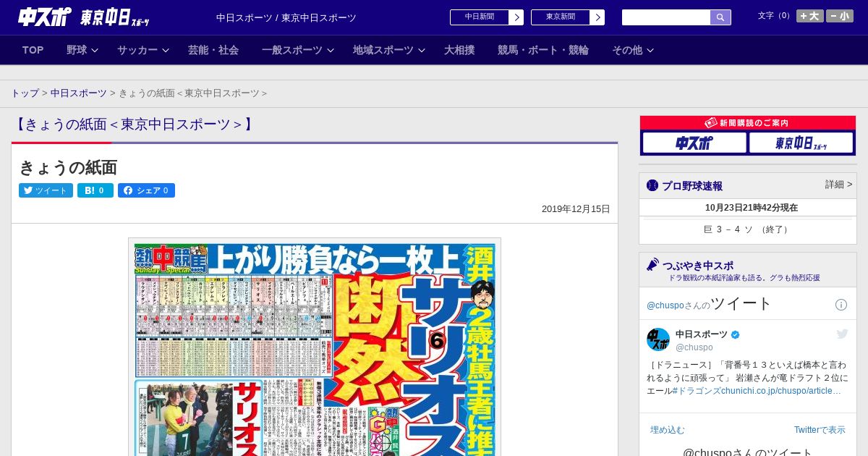Open the 競馬・ボート・競輪 menu item
Viewport: 868px width, 456px height.
point(543,50)
